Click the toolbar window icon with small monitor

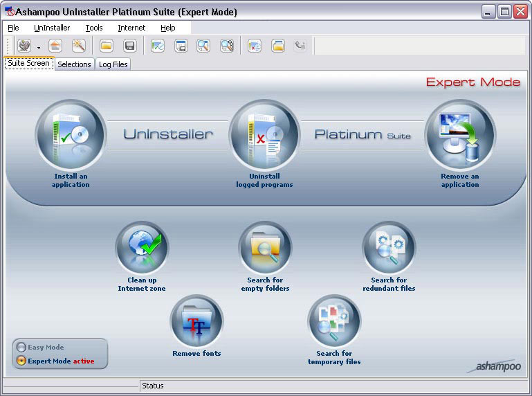pos(181,46)
